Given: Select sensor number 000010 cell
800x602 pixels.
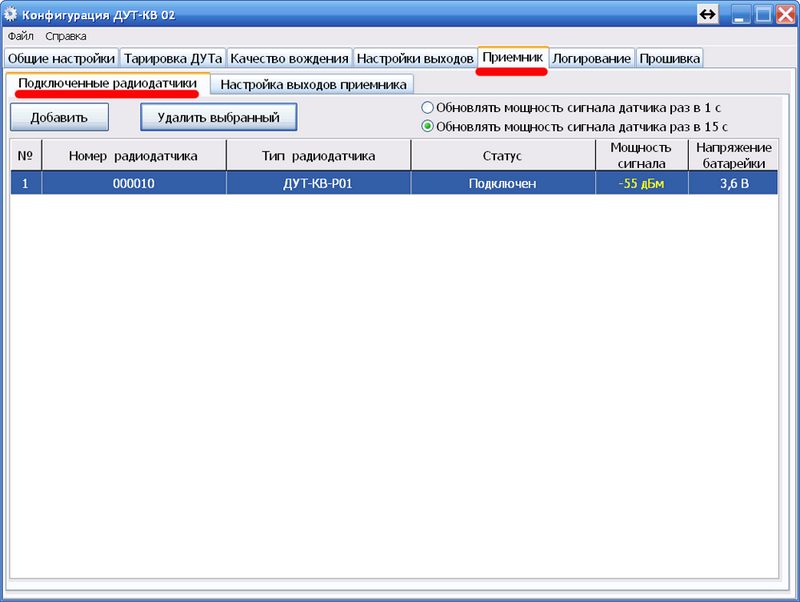Looking at the screenshot, I should (134, 183).
